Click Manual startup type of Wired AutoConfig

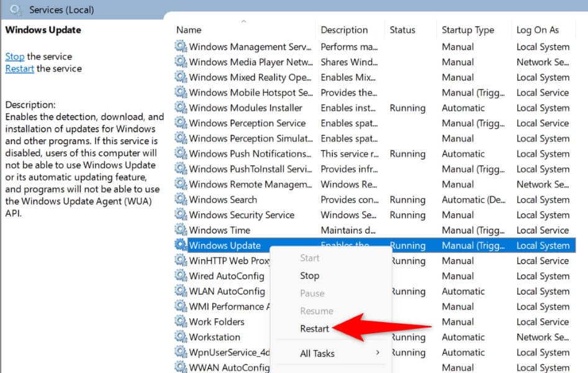coord(458,276)
